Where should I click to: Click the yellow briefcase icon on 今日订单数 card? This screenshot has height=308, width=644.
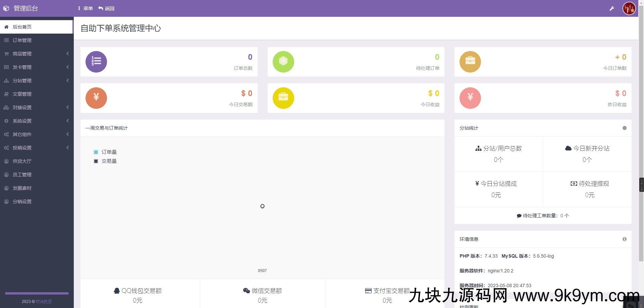coord(470,61)
